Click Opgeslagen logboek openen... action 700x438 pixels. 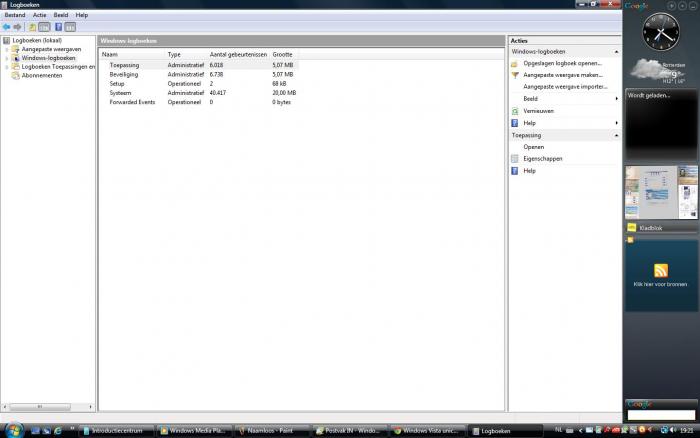coord(562,63)
